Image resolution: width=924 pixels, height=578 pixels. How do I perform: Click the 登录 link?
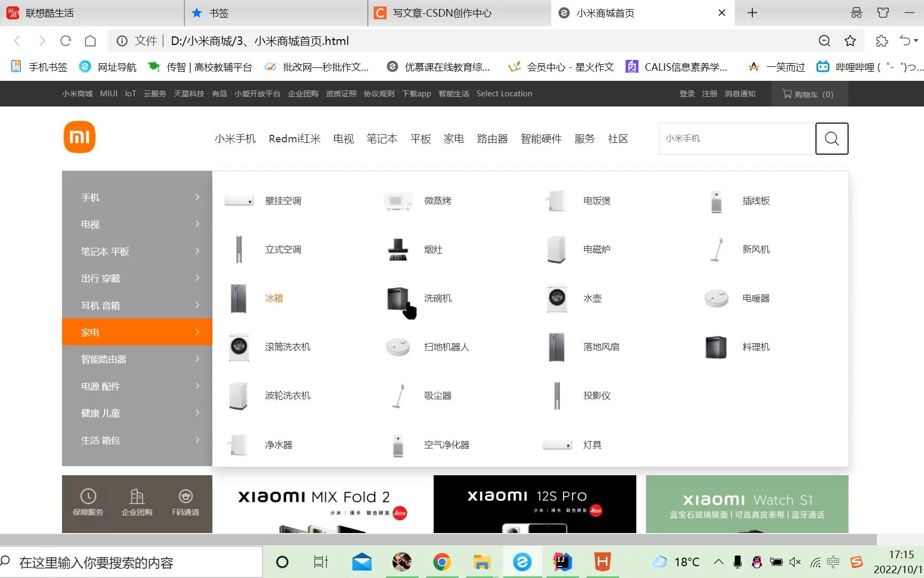[x=687, y=94]
